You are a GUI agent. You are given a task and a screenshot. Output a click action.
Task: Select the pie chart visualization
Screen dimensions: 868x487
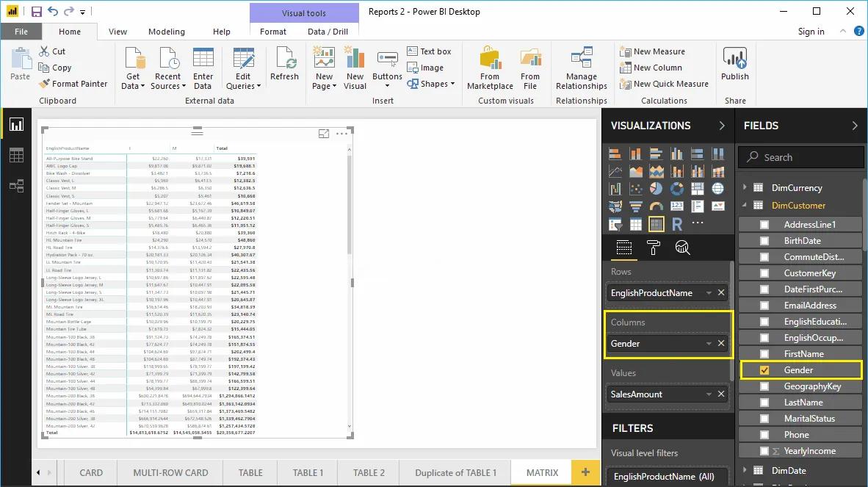coord(656,188)
